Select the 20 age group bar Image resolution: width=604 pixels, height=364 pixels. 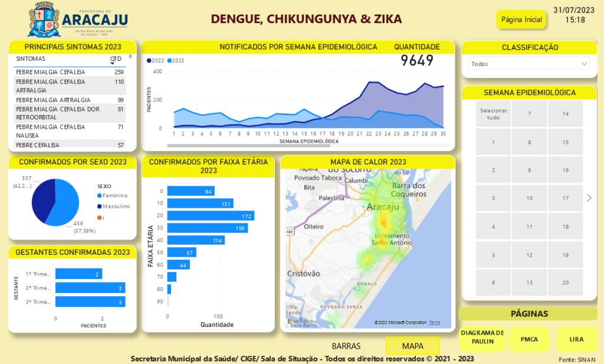pyautogui.click(x=211, y=216)
